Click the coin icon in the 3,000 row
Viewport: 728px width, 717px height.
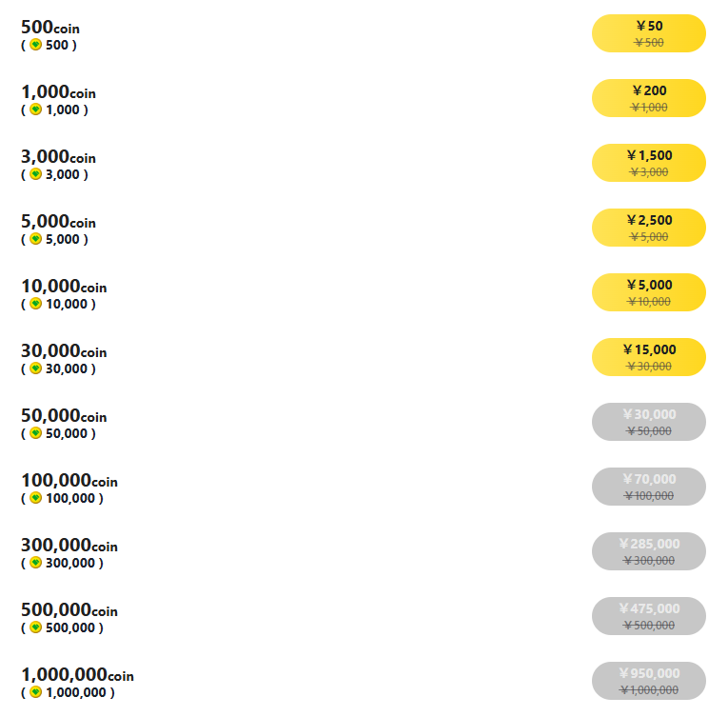[x=36, y=174]
